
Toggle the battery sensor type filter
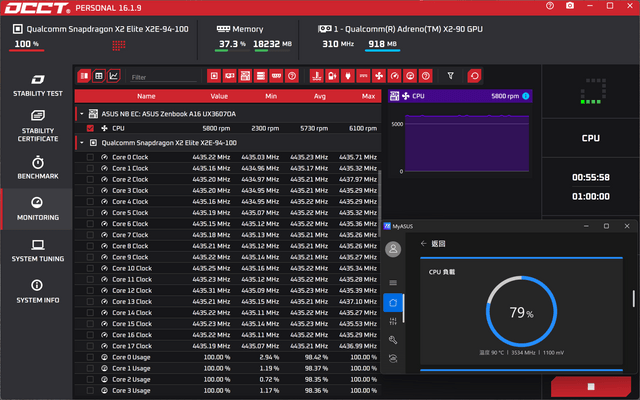click(x=332, y=76)
